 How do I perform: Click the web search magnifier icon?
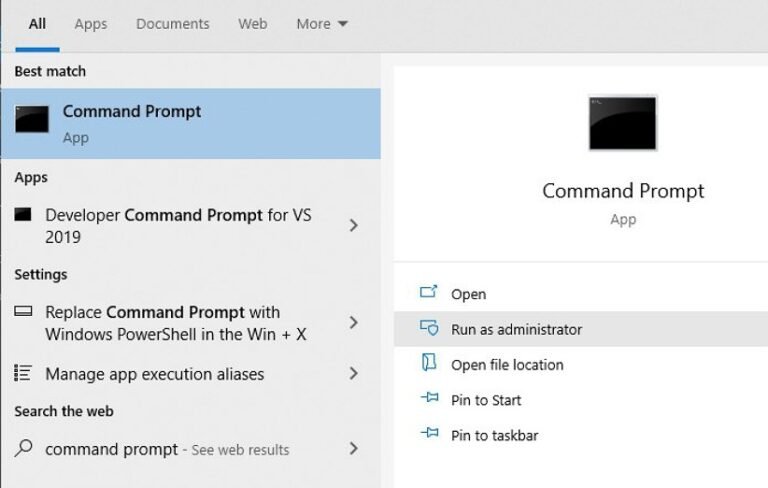pyautogui.click(x=25, y=449)
